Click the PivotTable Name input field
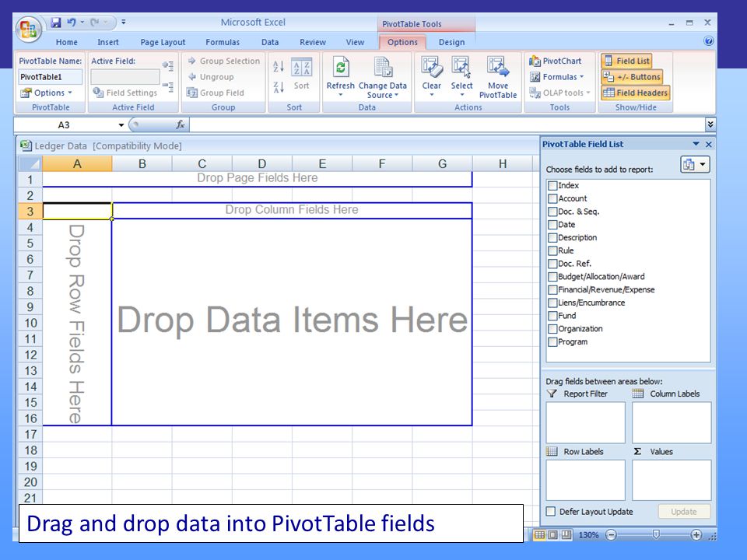 (50, 77)
